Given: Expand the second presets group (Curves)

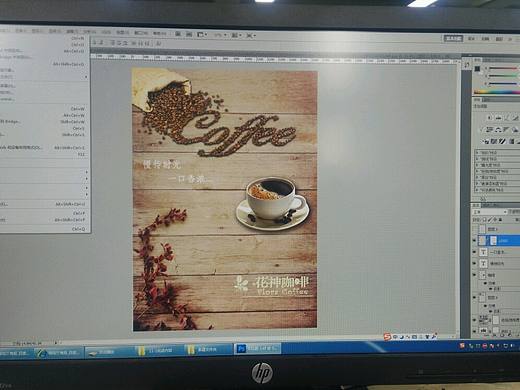Looking at the screenshot, I should pos(477,159).
